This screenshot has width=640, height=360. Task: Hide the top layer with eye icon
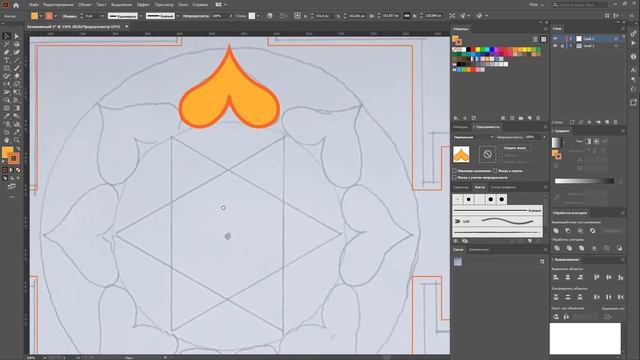pos(555,38)
